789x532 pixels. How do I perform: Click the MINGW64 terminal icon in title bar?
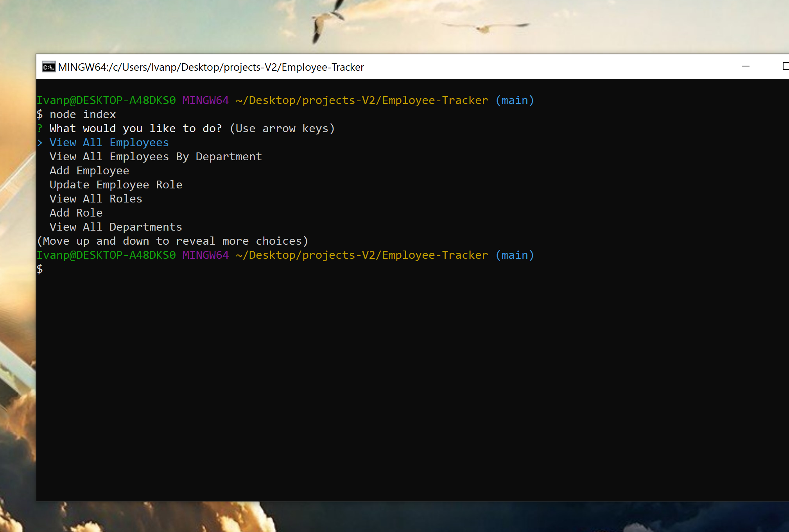48,67
